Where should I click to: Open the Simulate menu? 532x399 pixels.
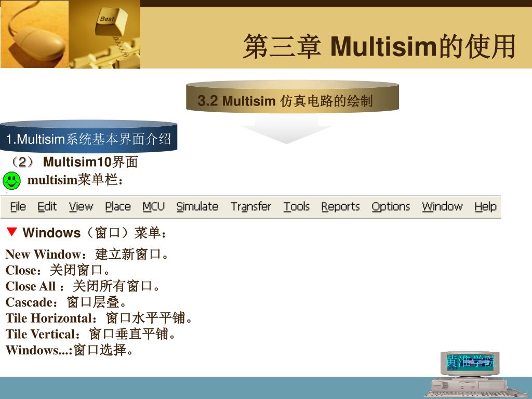pos(197,206)
